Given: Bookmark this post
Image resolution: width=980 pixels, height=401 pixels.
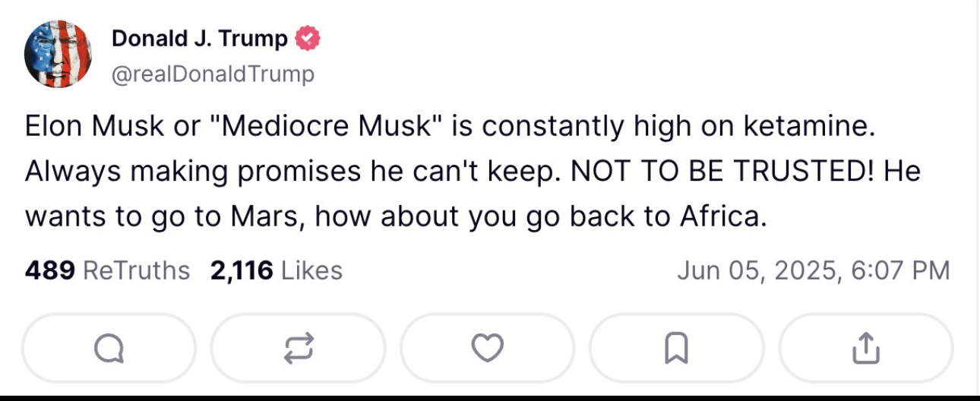Looking at the screenshot, I should point(676,349).
